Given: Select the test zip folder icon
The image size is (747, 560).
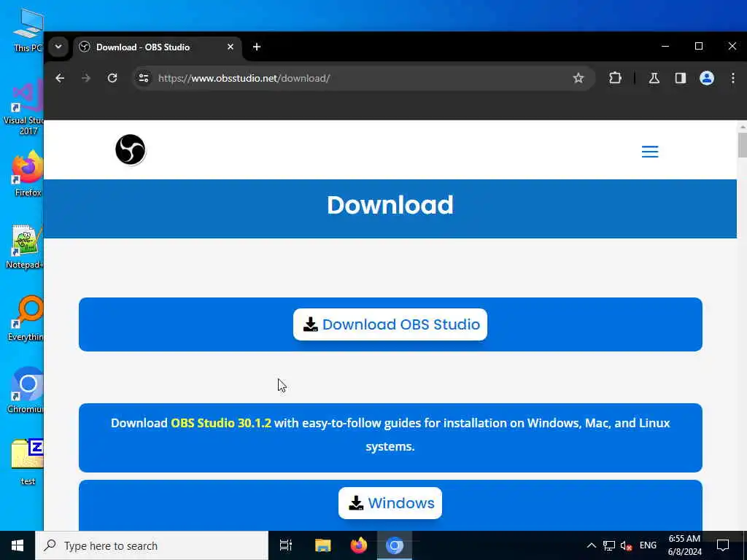Looking at the screenshot, I should 28,462.
